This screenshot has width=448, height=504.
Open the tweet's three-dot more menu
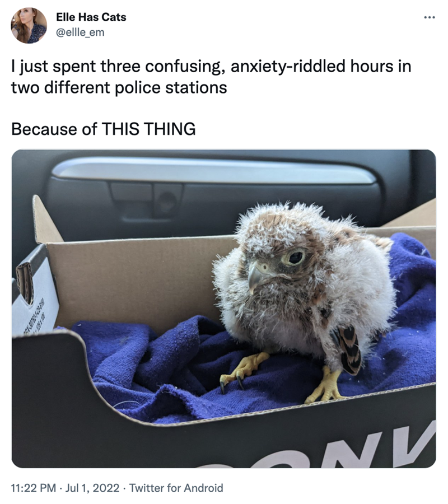(x=429, y=17)
